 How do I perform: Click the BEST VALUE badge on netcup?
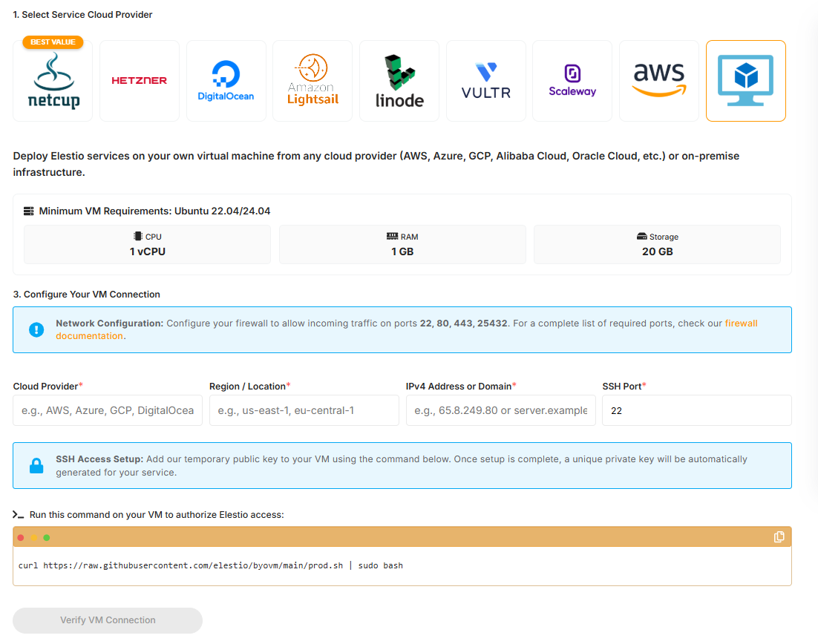pyautogui.click(x=53, y=42)
